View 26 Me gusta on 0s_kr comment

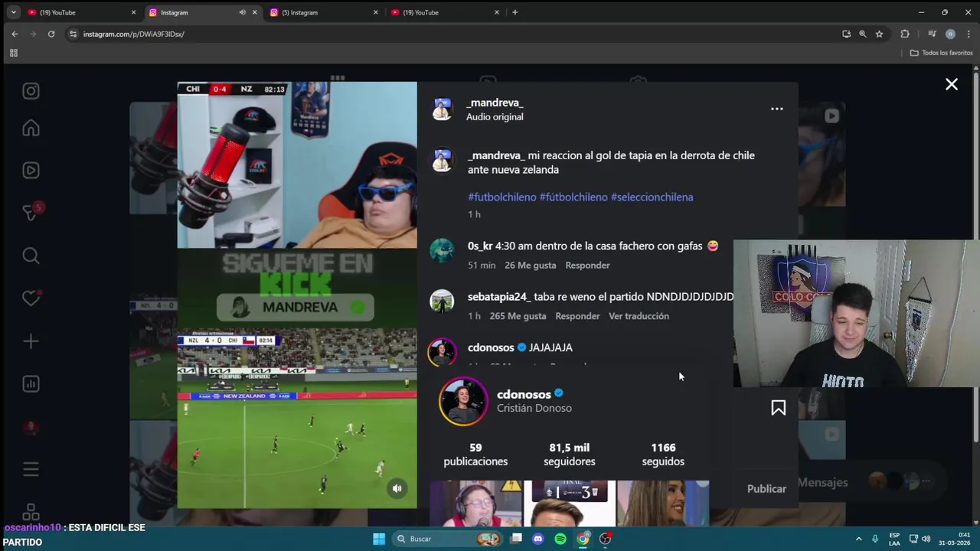tap(530, 265)
